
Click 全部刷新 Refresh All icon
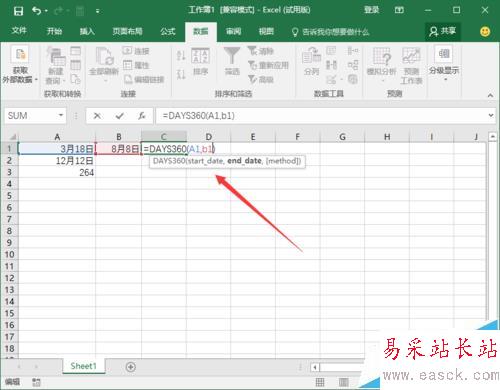click(x=104, y=56)
